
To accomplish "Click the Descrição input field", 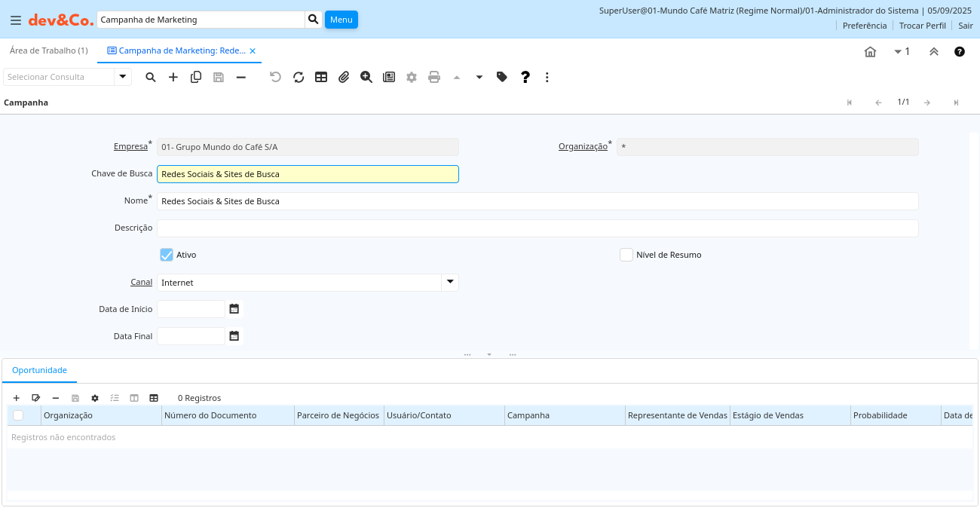I will click(537, 228).
